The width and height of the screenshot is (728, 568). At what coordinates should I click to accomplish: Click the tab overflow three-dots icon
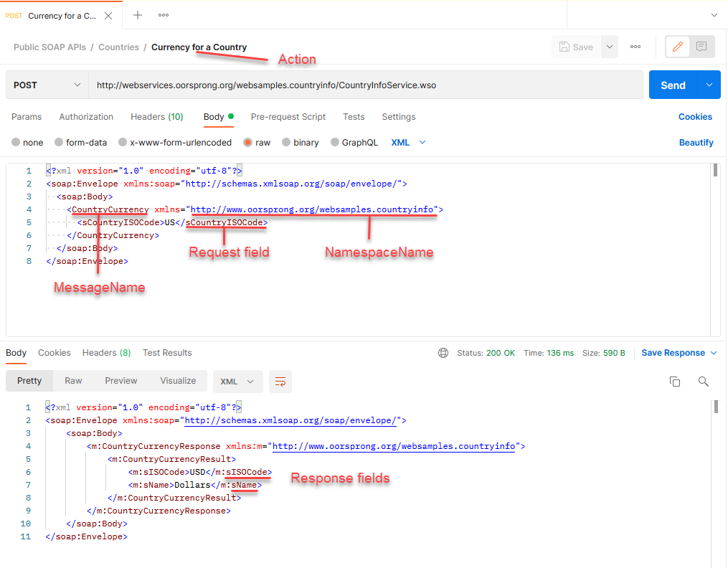pyautogui.click(x=164, y=15)
